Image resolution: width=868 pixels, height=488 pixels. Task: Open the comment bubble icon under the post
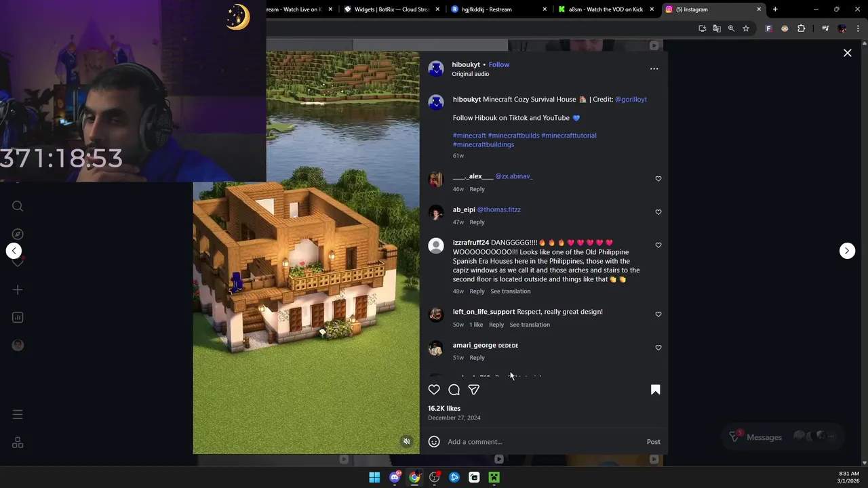click(x=454, y=390)
